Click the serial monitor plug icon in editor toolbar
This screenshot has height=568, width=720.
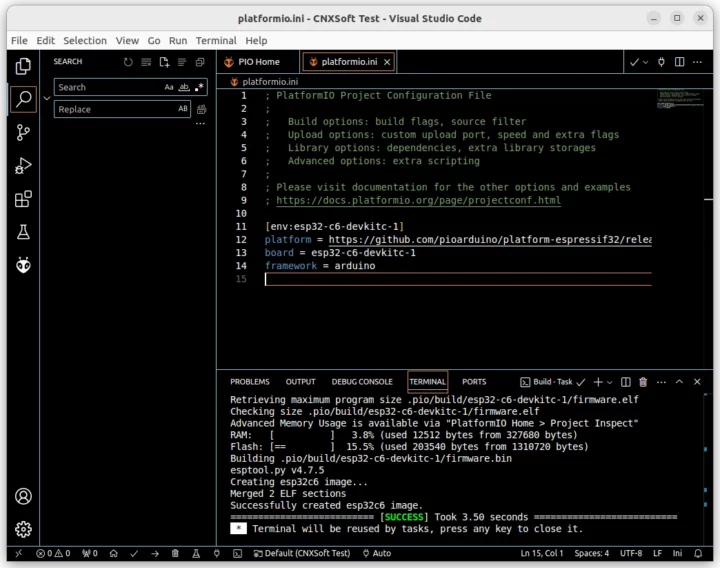point(661,62)
